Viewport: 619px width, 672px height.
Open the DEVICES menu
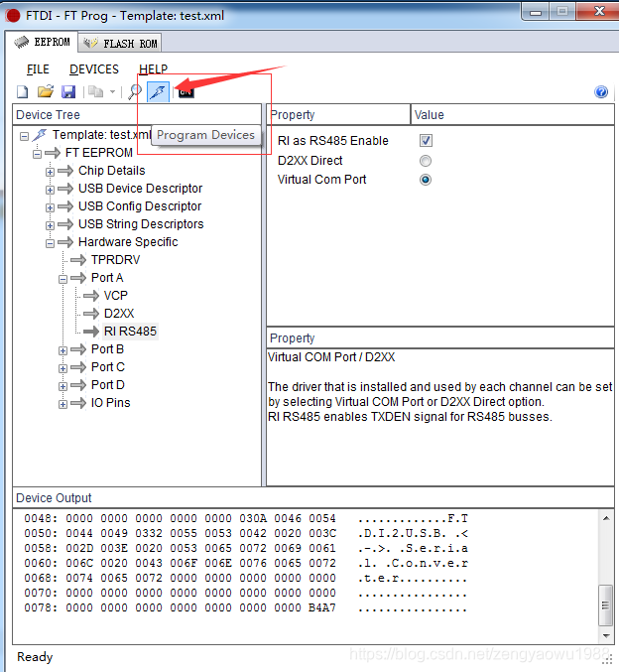point(94,69)
